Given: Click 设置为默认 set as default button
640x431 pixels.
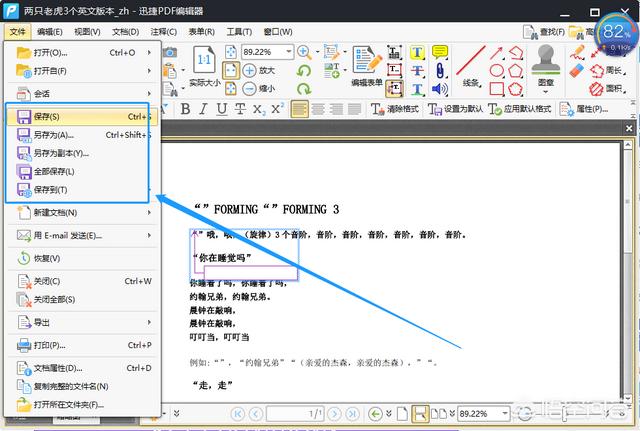Looking at the screenshot, I should (x=455, y=109).
